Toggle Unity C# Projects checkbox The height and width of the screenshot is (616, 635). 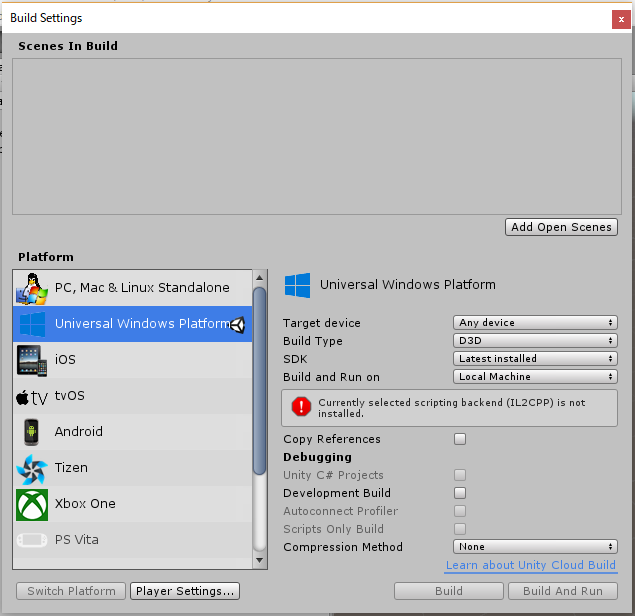[460, 475]
